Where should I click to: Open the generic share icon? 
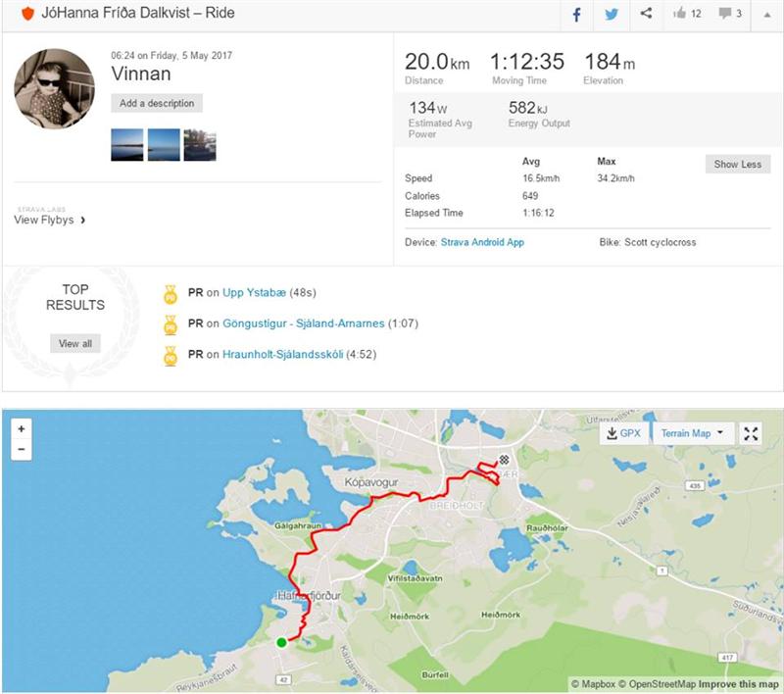[x=646, y=14]
